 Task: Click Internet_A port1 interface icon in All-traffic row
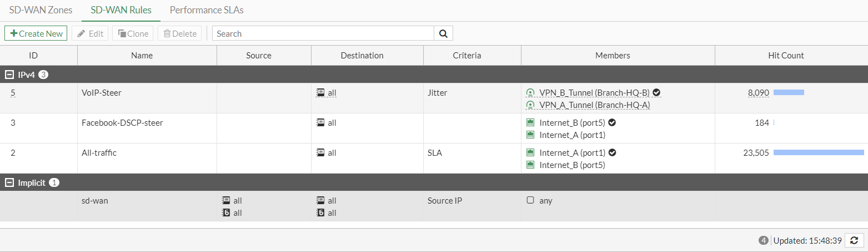tap(530, 153)
